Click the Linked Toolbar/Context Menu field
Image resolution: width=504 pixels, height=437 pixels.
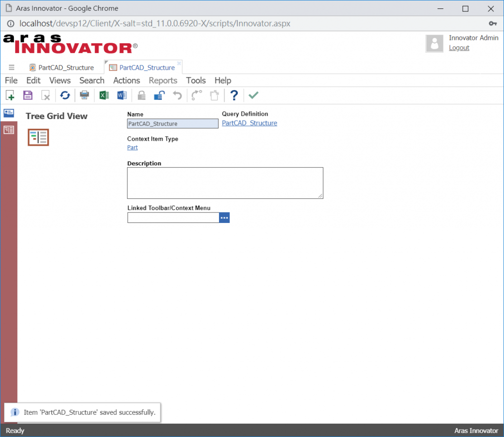(173, 218)
